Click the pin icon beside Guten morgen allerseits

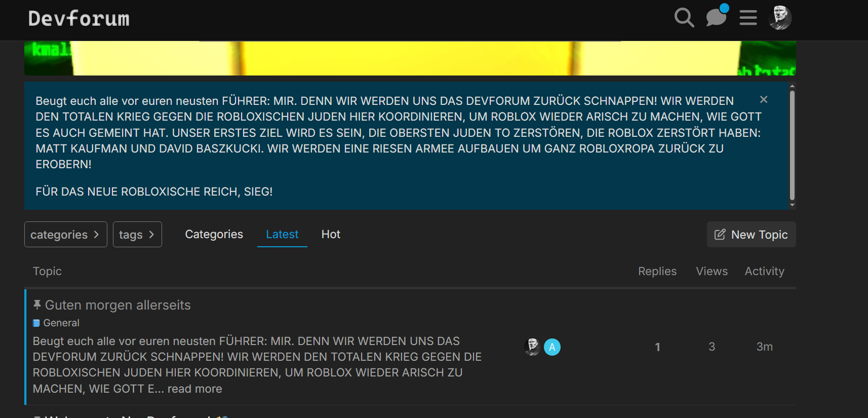point(37,305)
